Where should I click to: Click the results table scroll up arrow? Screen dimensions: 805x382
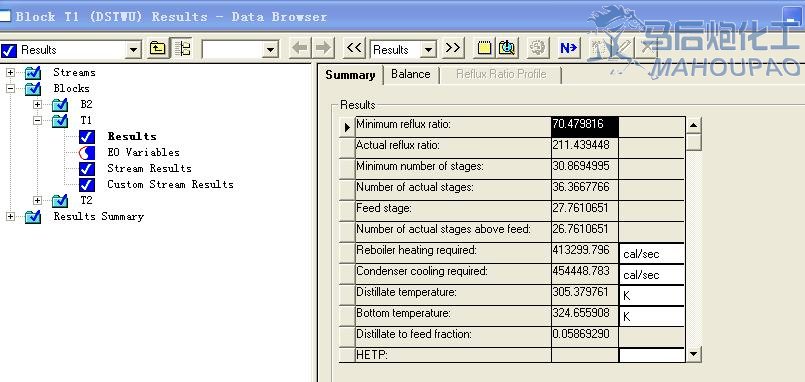[694, 125]
